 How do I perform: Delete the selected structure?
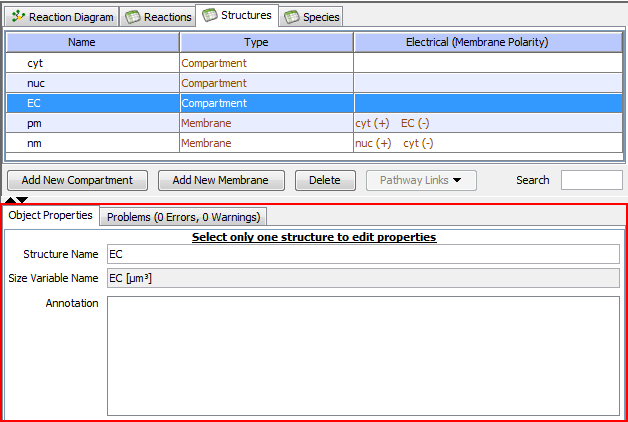coord(325,180)
